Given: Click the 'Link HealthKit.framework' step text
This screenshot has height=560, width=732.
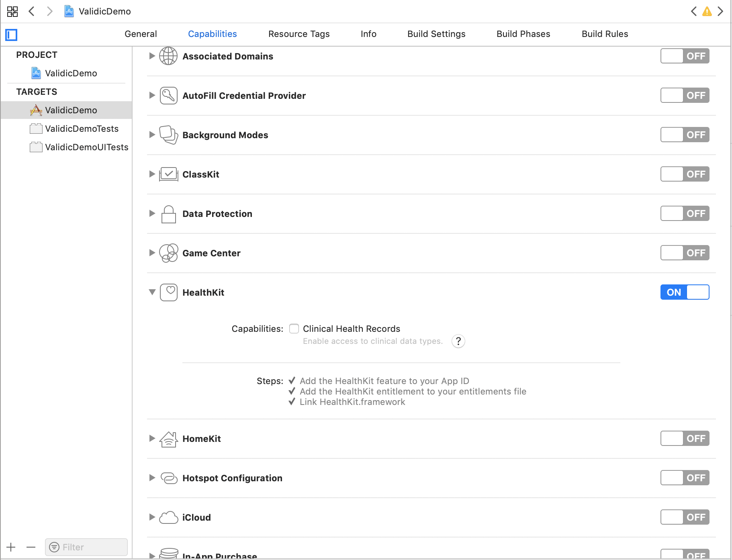Looking at the screenshot, I should point(352,402).
